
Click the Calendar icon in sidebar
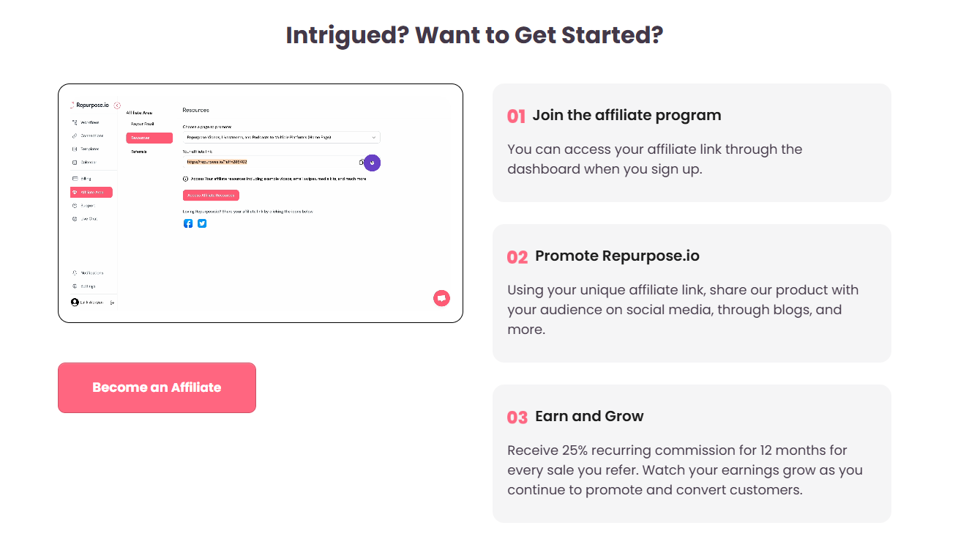coord(75,162)
